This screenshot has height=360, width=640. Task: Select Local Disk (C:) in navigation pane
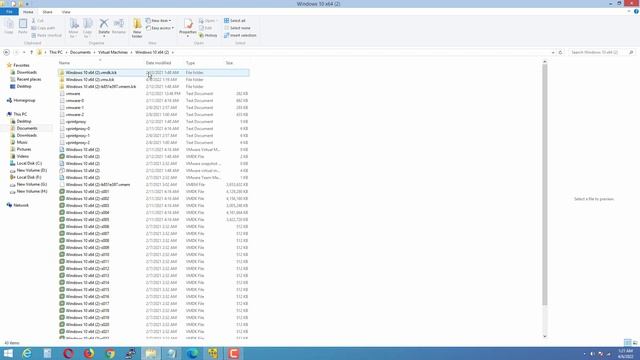[29, 163]
